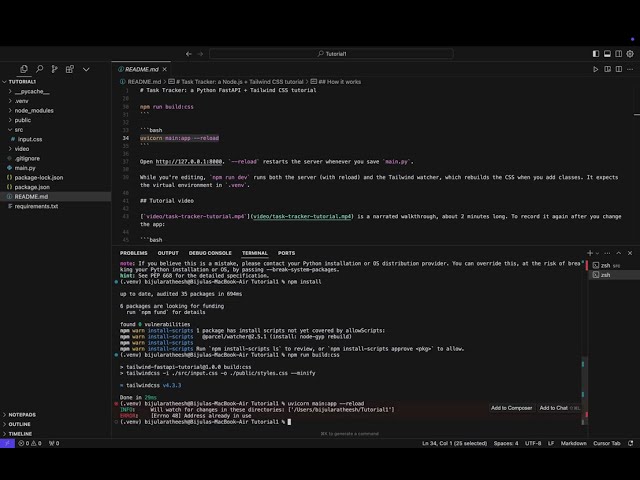Select the README.md editor tab
The width and height of the screenshot is (640, 480).
[142, 69]
